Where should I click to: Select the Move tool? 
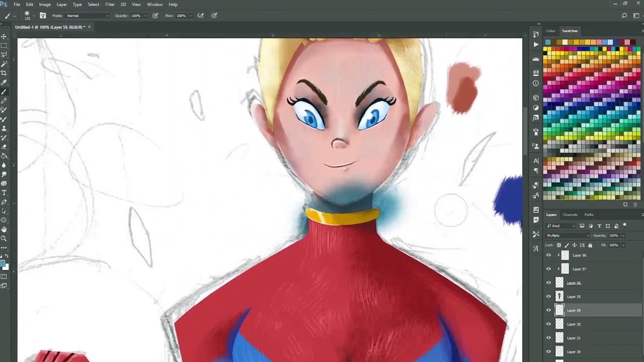pos(4,37)
